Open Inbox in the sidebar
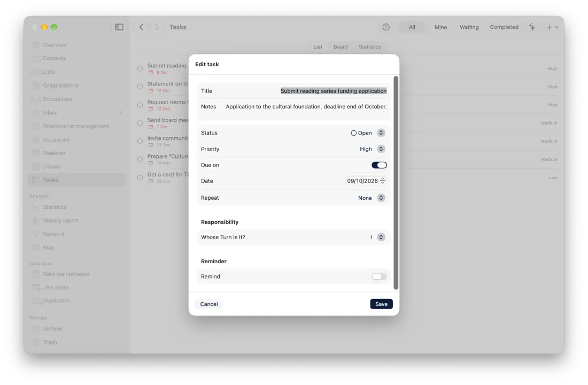 point(50,113)
